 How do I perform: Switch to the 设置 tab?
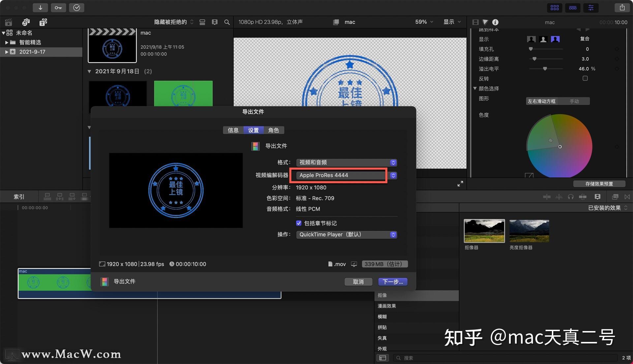[253, 130]
